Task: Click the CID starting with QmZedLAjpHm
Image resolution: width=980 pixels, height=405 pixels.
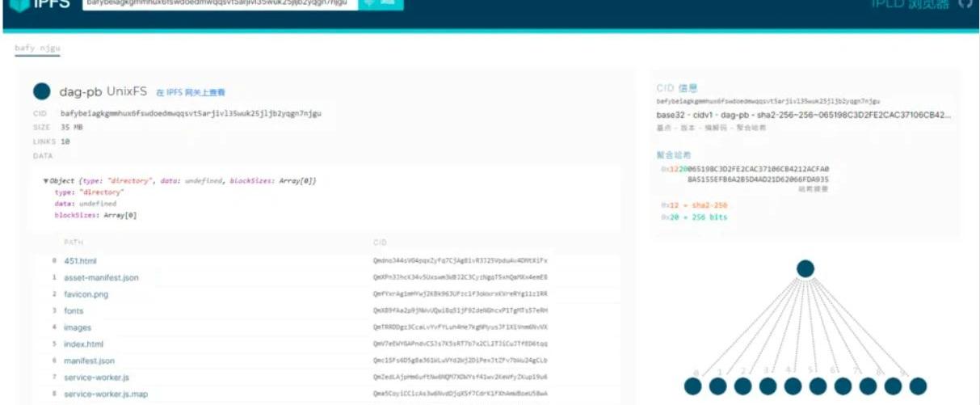Action: (460, 377)
